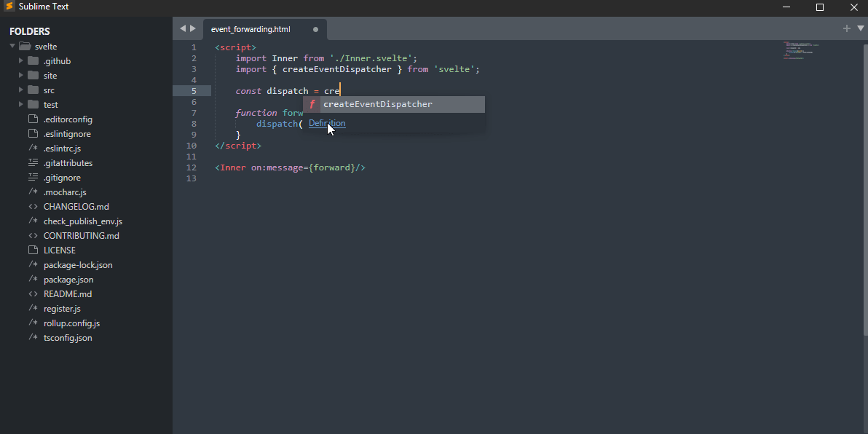Expand the src folder
This screenshot has width=868, height=434.
click(x=21, y=90)
